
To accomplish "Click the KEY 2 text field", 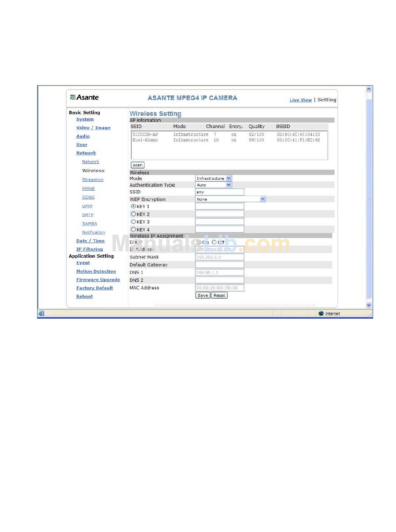I will (220, 214).
